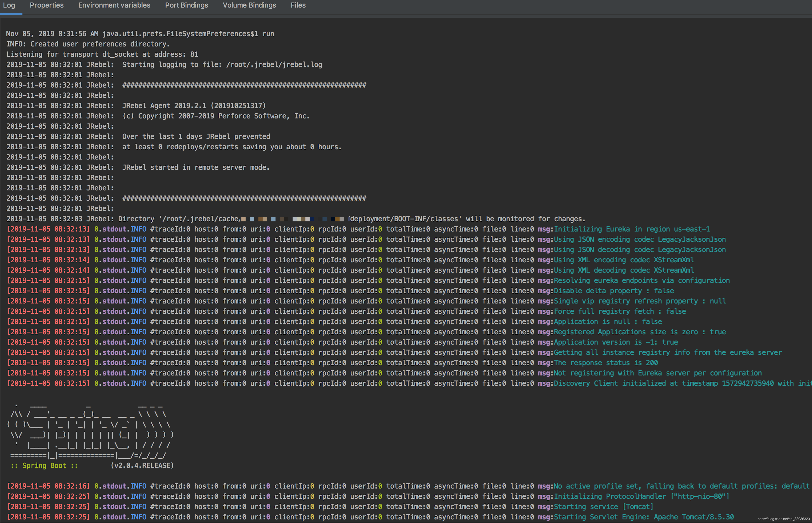Click 'No active profile set' message
The image size is (812, 523).
point(682,486)
